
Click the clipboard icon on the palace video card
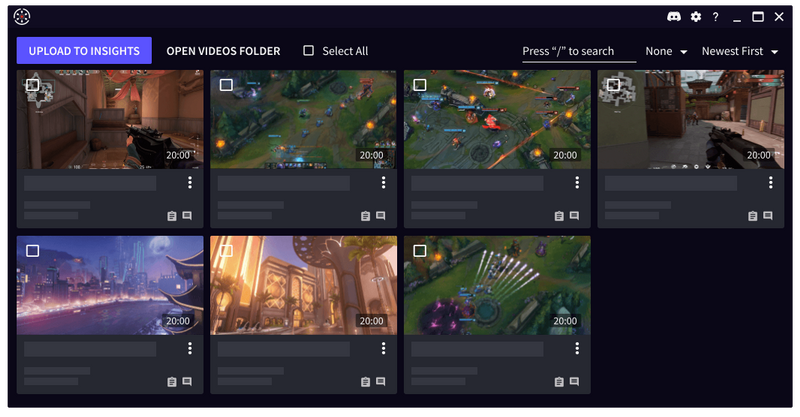click(x=365, y=382)
